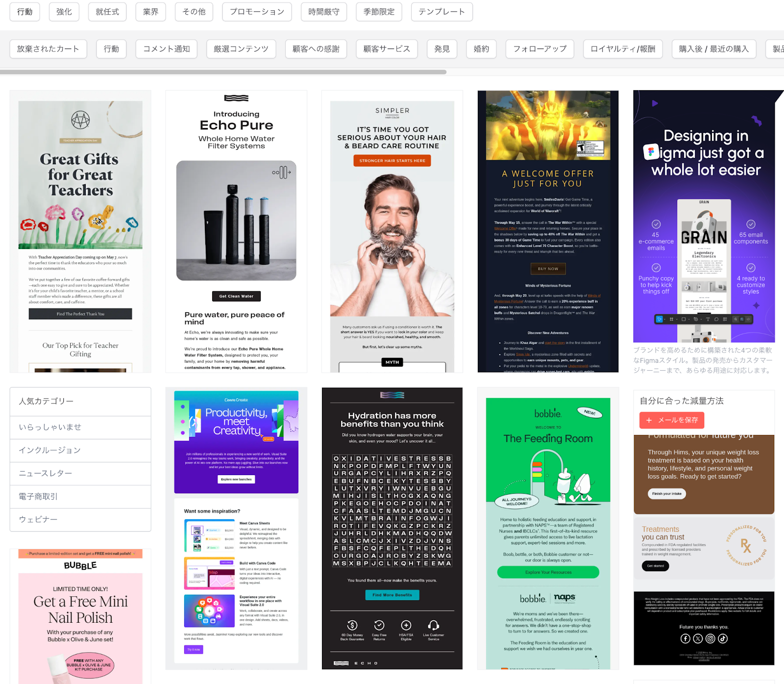Viewport: 784px width, 684px height.
Task: Open the ウェビナー category
Action: [80, 519]
